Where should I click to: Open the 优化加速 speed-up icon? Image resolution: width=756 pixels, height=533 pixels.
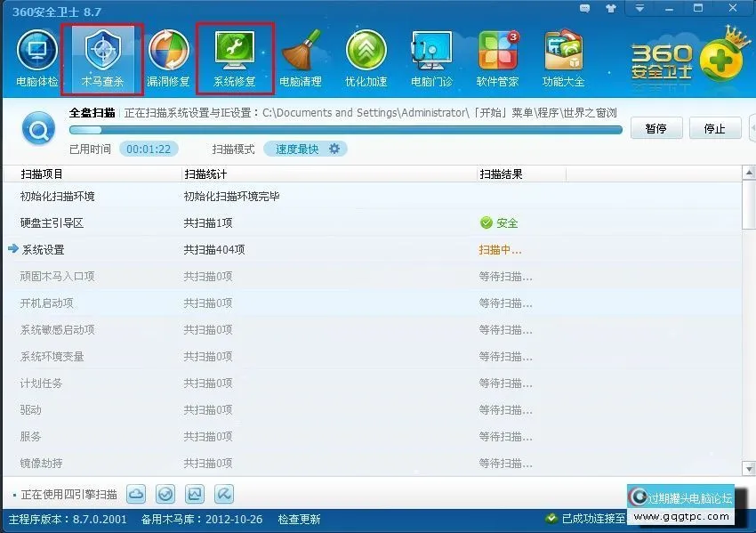(x=366, y=59)
